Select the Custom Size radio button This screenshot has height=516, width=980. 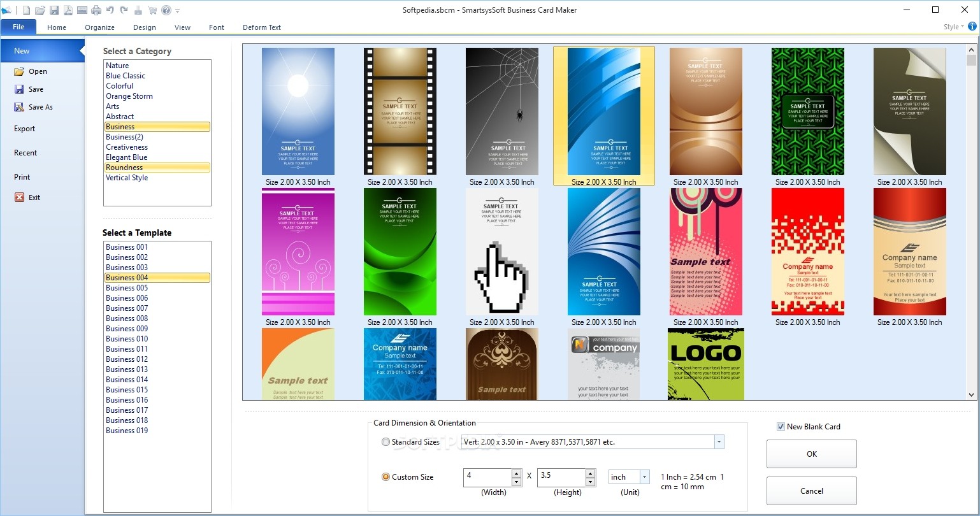pos(386,477)
